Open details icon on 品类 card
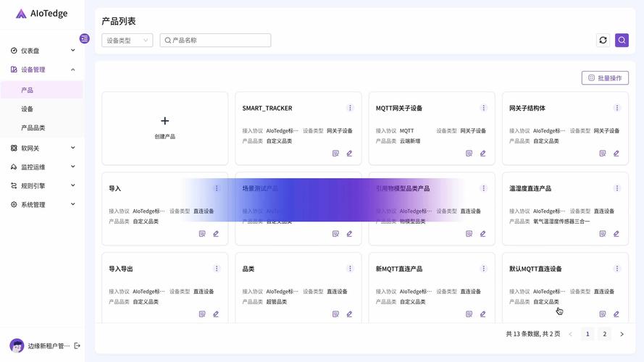644x362 pixels. [x=335, y=314]
